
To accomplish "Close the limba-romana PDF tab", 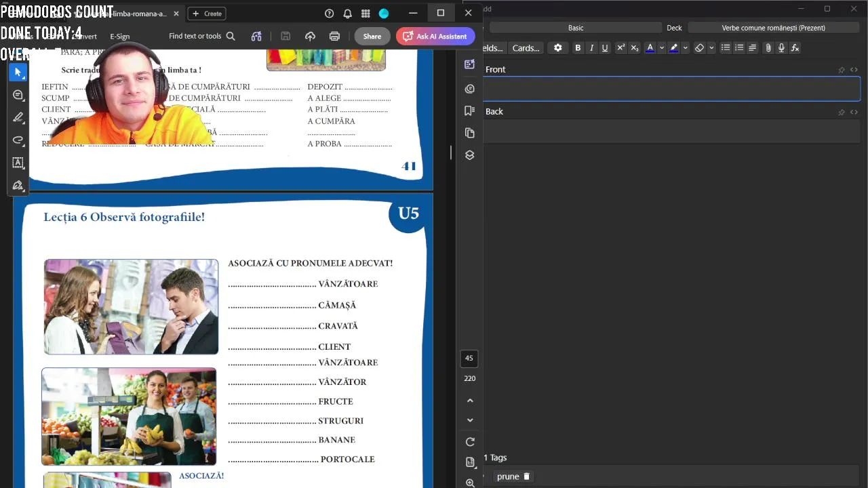I will pos(176,14).
